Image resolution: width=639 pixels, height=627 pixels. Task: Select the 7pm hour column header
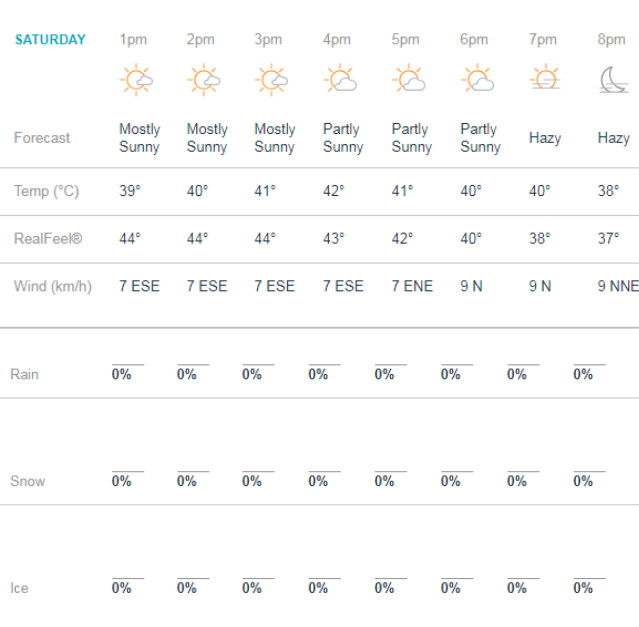pos(542,40)
